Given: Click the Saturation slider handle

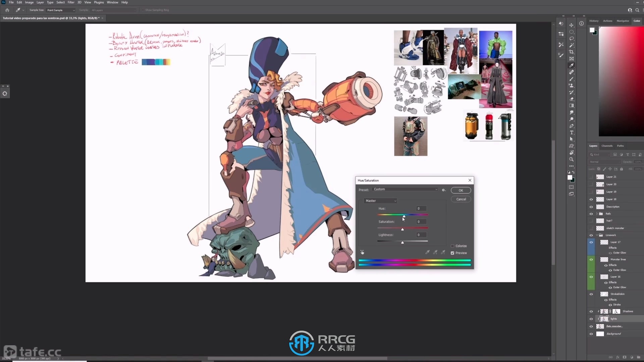Looking at the screenshot, I should tap(402, 229).
